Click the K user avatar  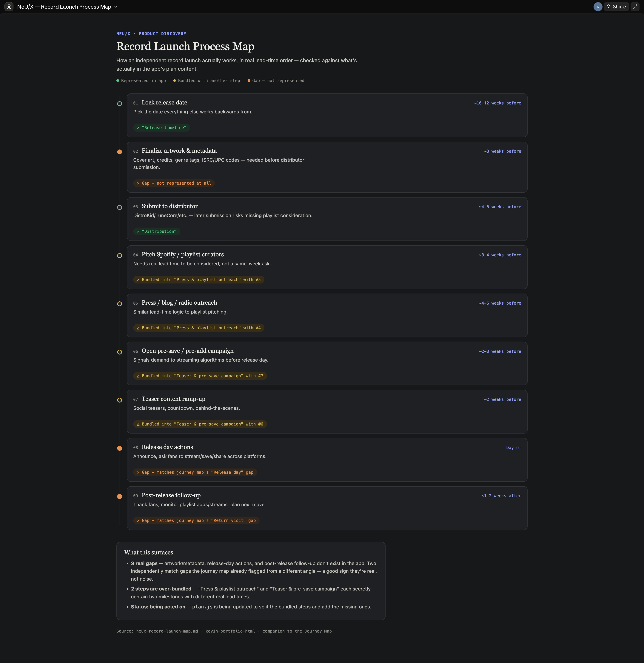click(x=598, y=7)
